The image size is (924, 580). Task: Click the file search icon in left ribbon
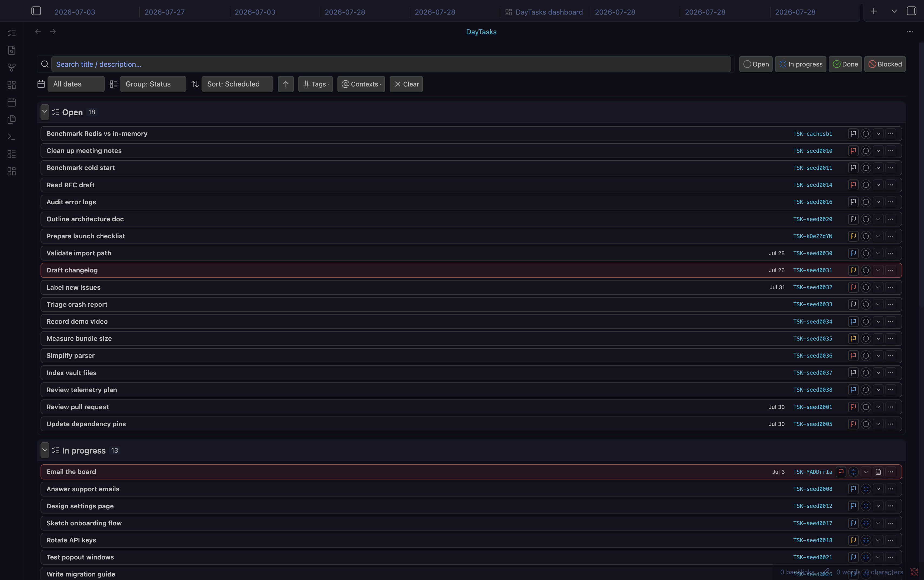click(x=12, y=50)
